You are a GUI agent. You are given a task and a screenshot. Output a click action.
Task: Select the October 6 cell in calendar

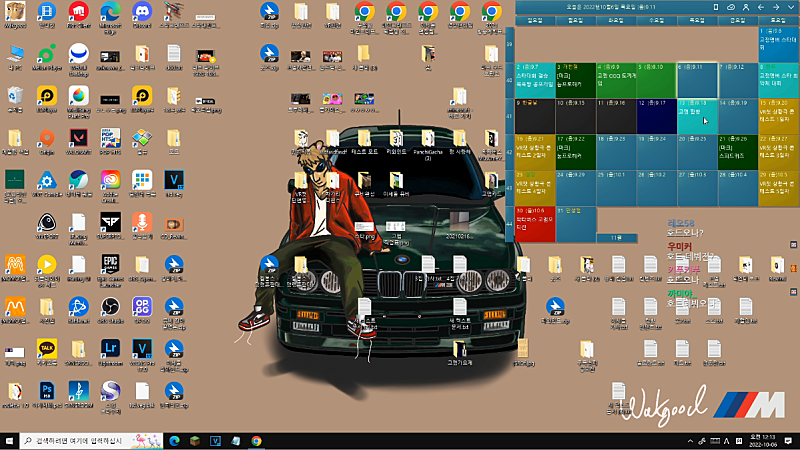(x=695, y=80)
